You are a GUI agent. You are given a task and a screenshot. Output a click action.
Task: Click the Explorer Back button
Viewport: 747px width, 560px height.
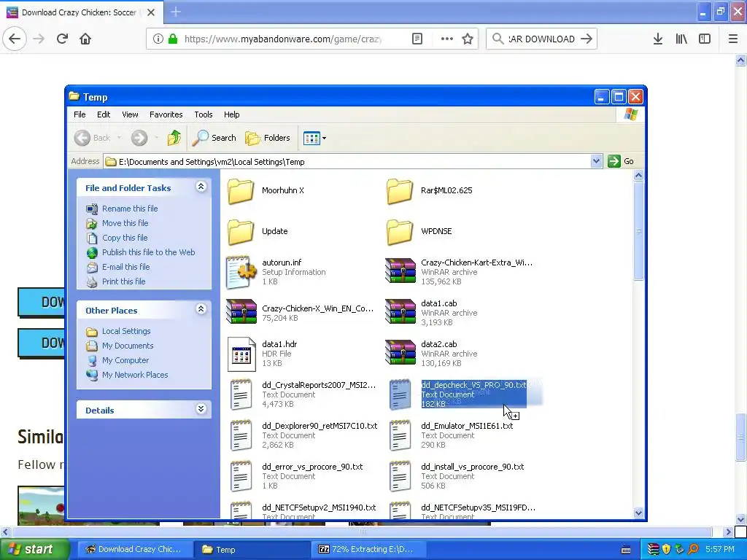tap(93, 138)
